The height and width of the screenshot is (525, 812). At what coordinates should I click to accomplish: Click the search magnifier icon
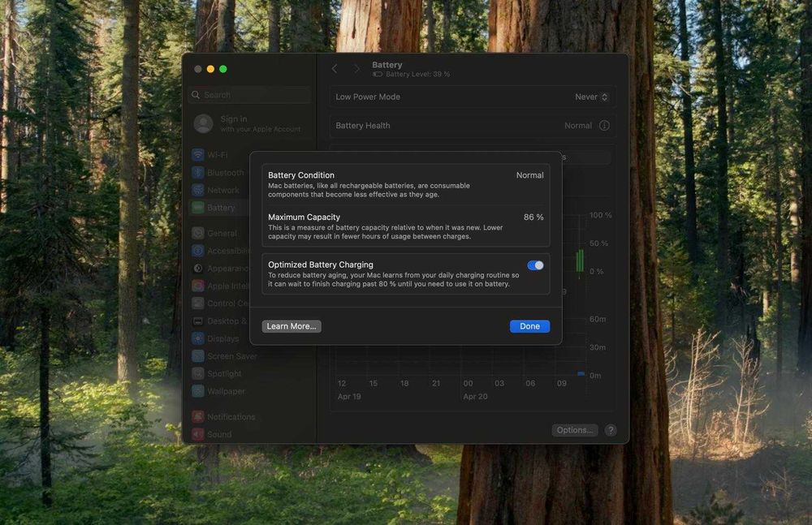tap(196, 95)
